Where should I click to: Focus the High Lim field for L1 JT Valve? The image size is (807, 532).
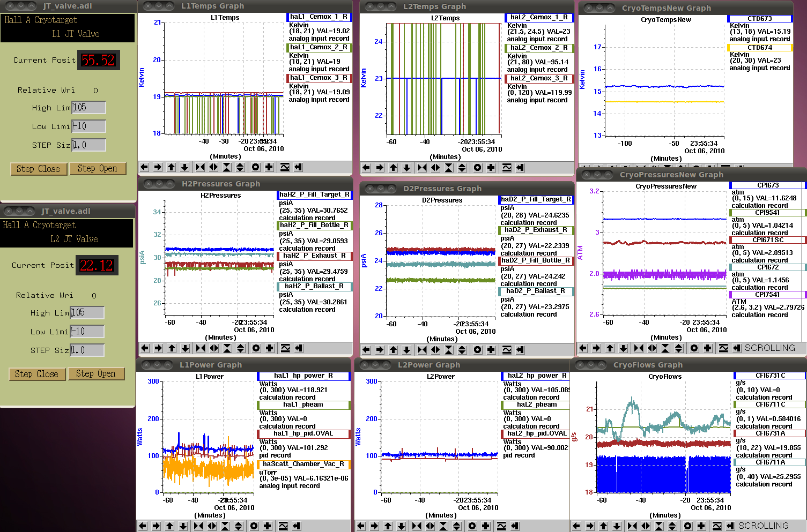point(88,107)
